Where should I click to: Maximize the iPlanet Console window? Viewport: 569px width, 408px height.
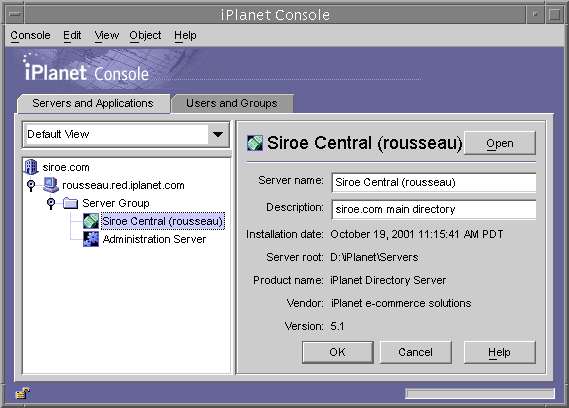554,15
